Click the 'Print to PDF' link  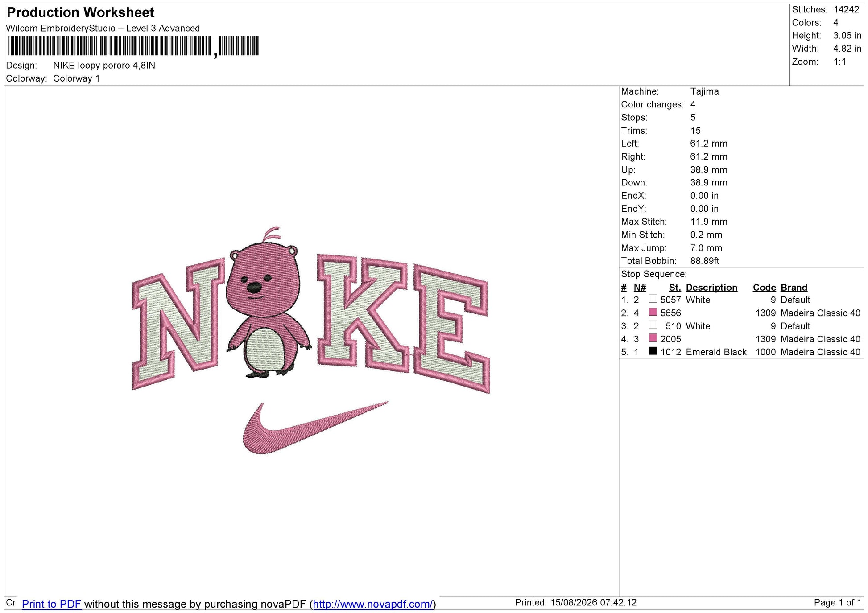pyautogui.click(x=51, y=604)
